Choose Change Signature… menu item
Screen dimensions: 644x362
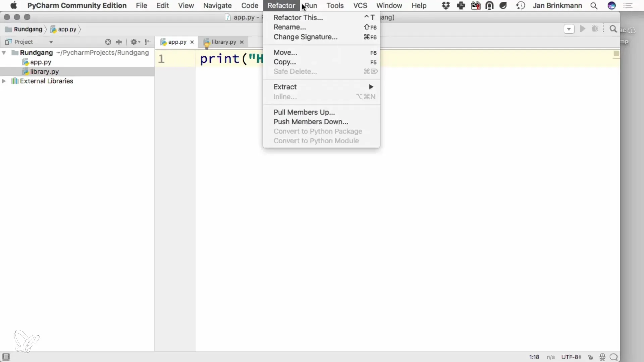321,37
